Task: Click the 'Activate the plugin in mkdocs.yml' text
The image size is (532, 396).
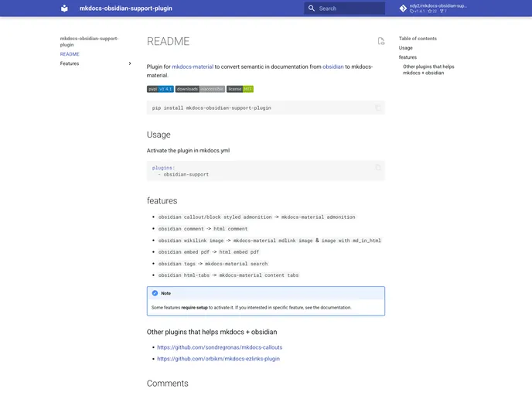Action: click(x=188, y=150)
